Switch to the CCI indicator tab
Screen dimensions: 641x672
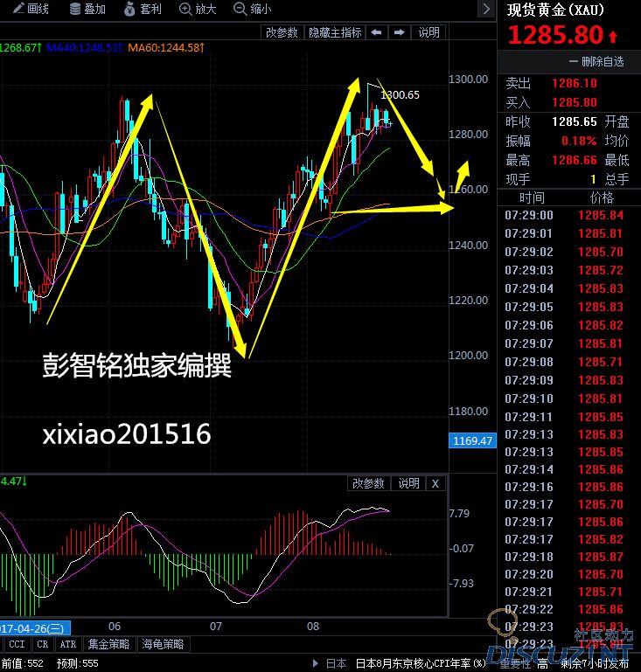coord(17,644)
